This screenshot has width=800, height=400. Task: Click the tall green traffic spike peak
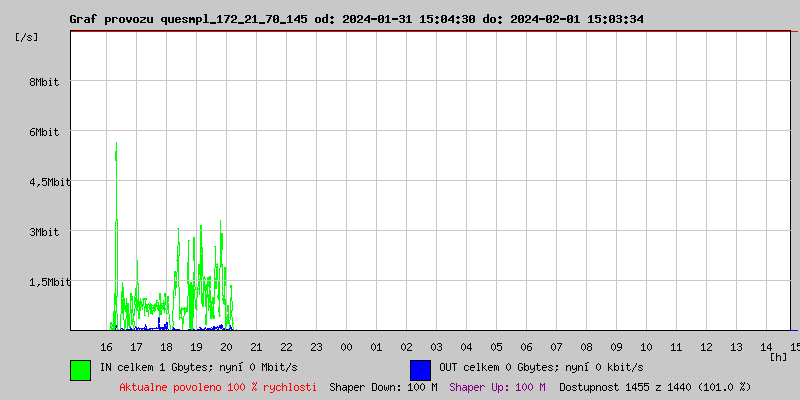coord(116,144)
